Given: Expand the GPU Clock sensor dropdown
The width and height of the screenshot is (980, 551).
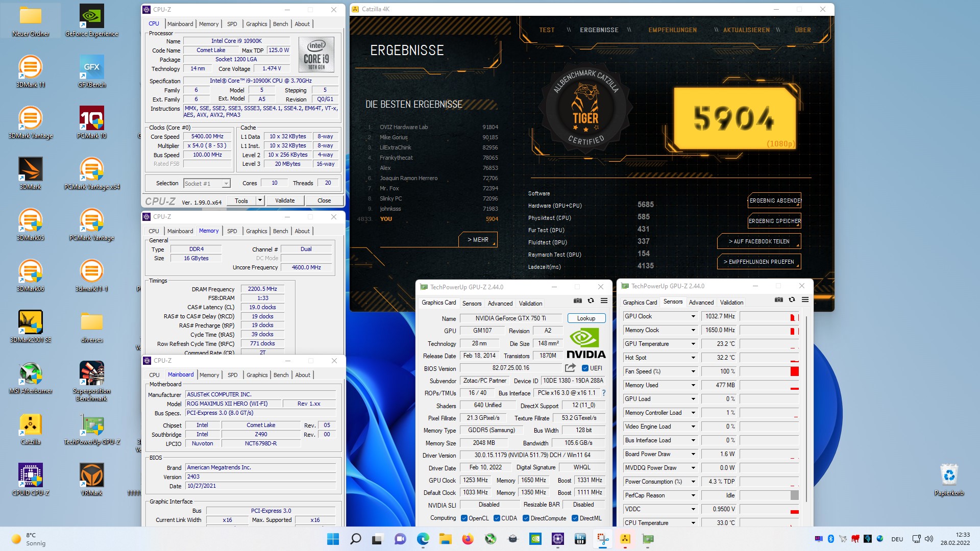Looking at the screenshot, I should pyautogui.click(x=693, y=316).
